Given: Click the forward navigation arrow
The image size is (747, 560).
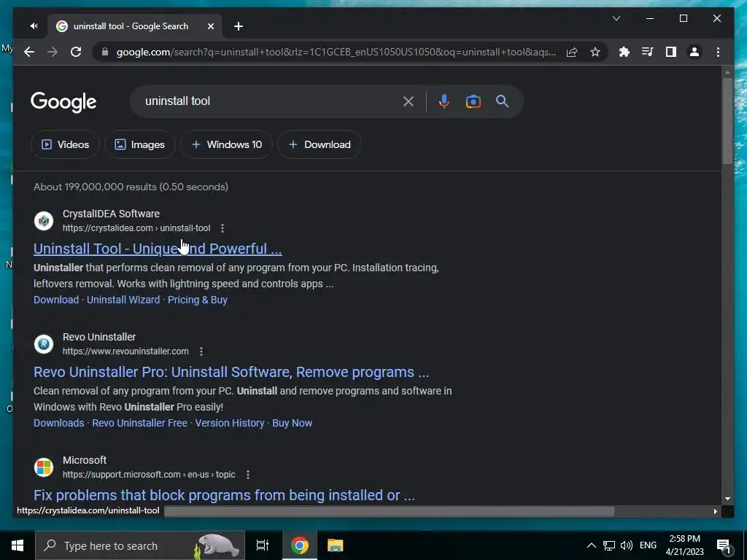Looking at the screenshot, I should pos(53,52).
